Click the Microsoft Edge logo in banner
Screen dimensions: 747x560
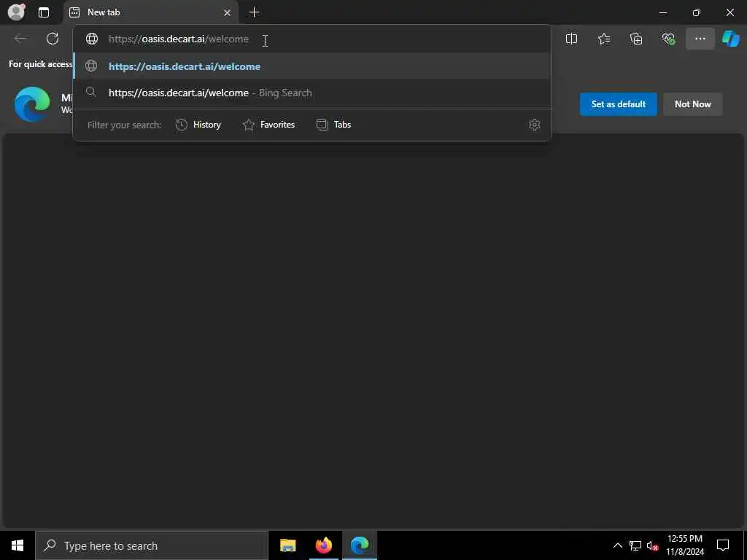pos(32,104)
